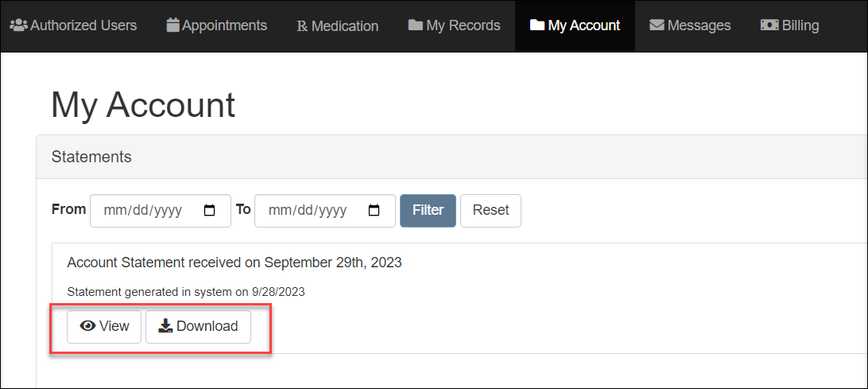The width and height of the screenshot is (868, 389).
Task: Click the My Account folder icon
Action: [537, 25]
